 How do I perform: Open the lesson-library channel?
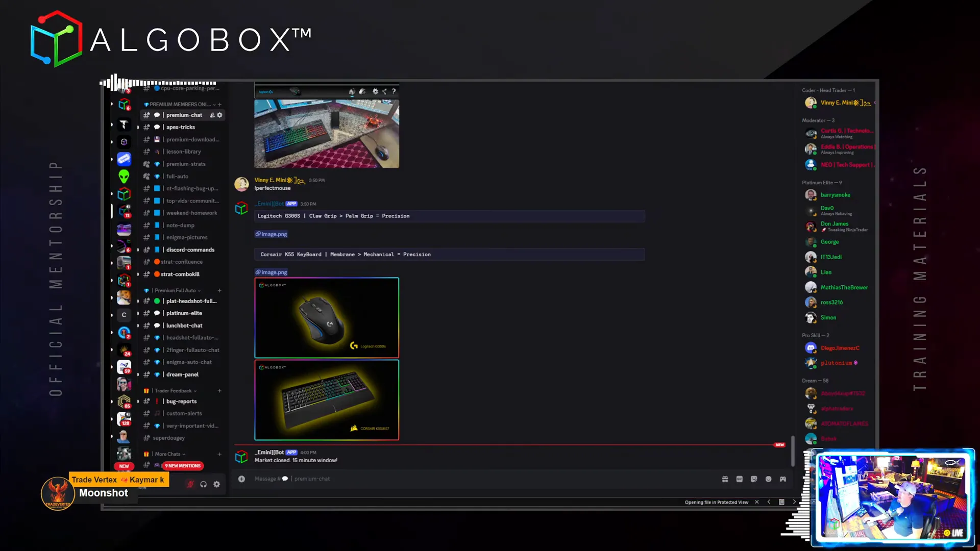tap(183, 152)
